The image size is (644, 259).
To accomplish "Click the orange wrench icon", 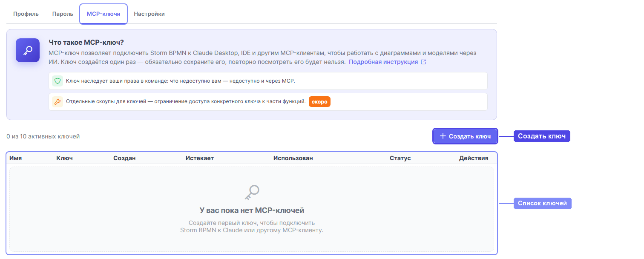I will pyautogui.click(x=57, y=102).
